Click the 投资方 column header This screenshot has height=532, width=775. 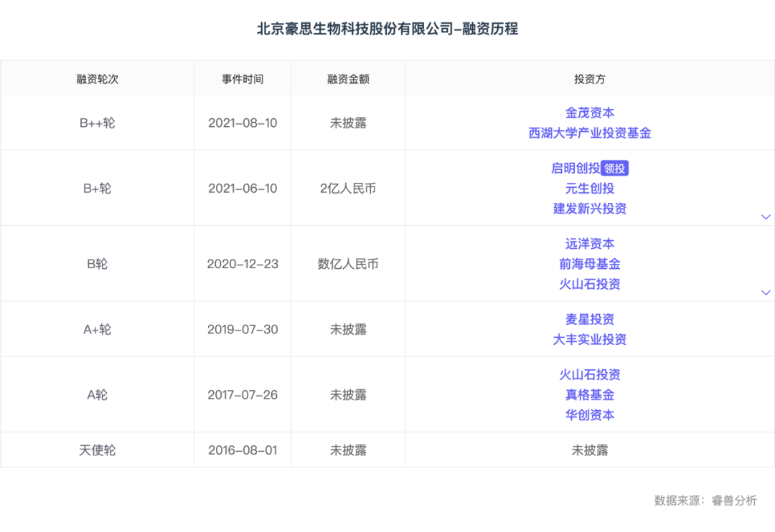click(590, 79)
